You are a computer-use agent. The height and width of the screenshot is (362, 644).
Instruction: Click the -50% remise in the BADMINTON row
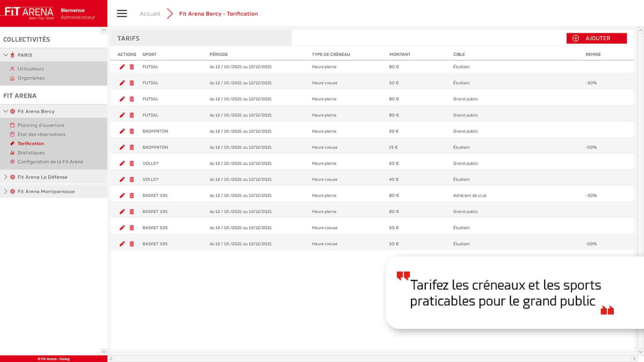(x=591, y=147)
